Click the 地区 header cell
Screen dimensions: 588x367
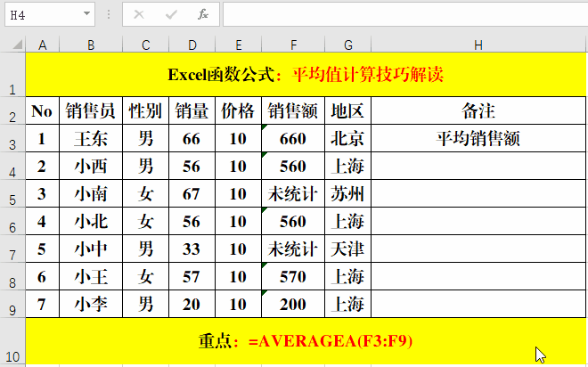click(x=347, y=111)
